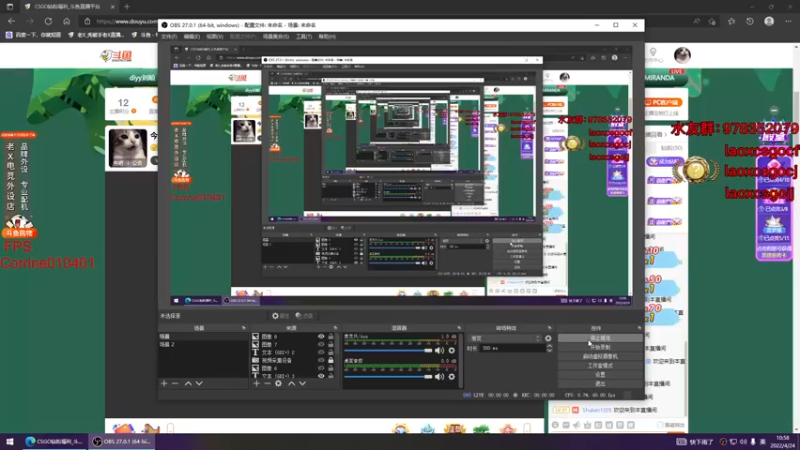Pop out the 场景 dock panel
This screenshot has width=800, height=450.
click(243, 328)
